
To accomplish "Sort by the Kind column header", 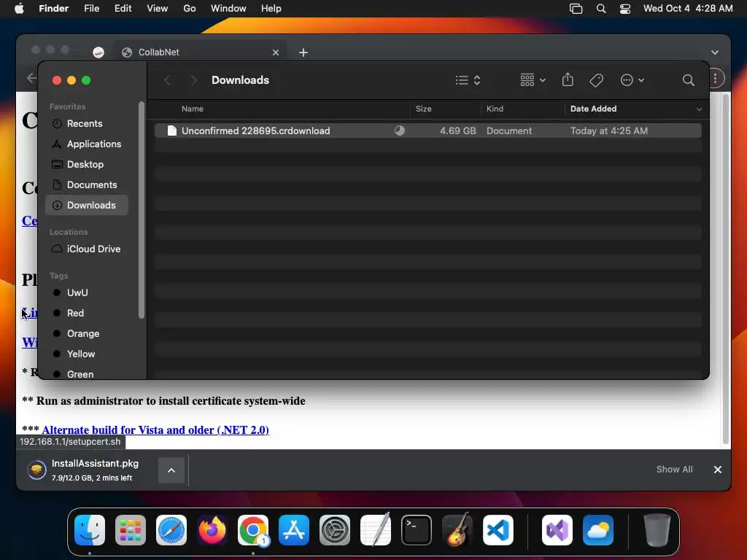I will click(x=495, y=109).
